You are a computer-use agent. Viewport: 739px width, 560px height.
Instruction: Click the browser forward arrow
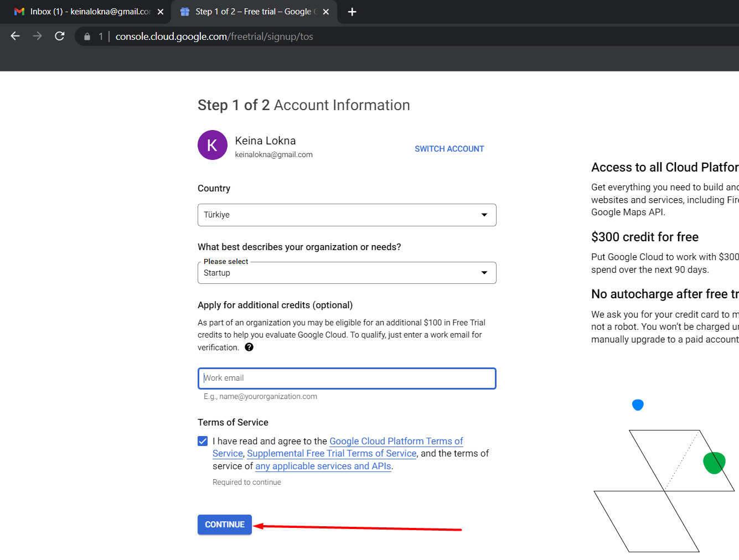pyautogui.click(x=37, y=36)
